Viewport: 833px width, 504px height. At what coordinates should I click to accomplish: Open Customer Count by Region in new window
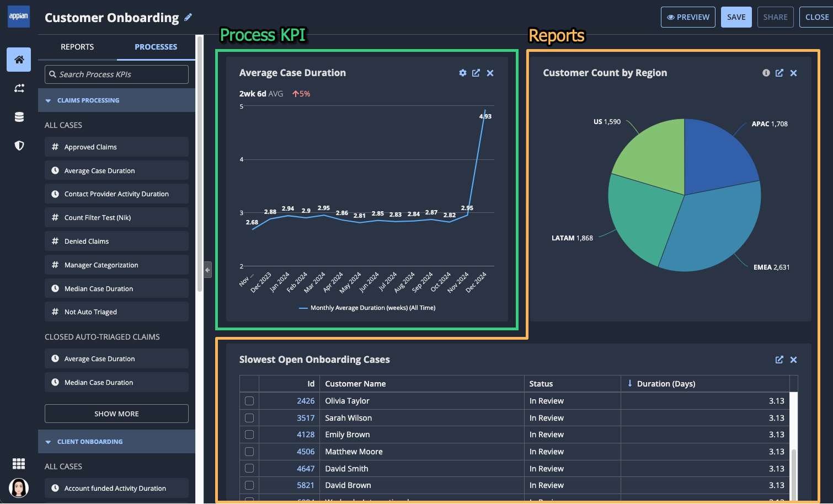(x=779, y=73)
